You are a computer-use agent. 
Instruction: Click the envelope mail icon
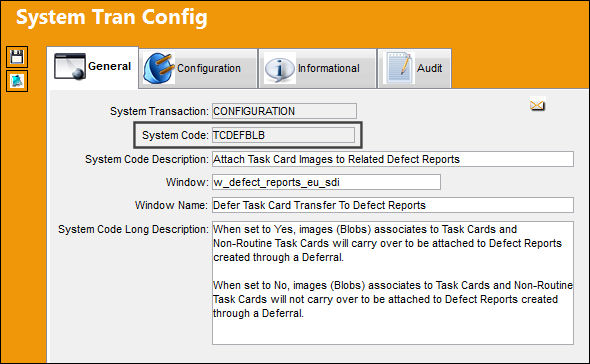[537, 105]
